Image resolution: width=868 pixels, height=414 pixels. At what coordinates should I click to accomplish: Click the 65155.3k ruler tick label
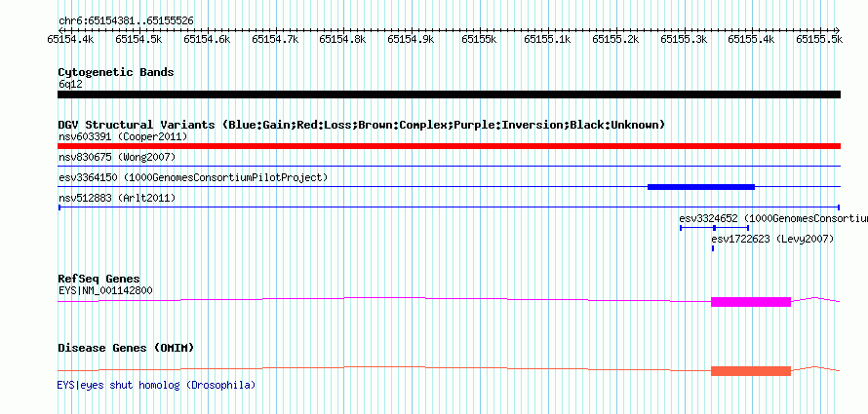tap(683, 39)
